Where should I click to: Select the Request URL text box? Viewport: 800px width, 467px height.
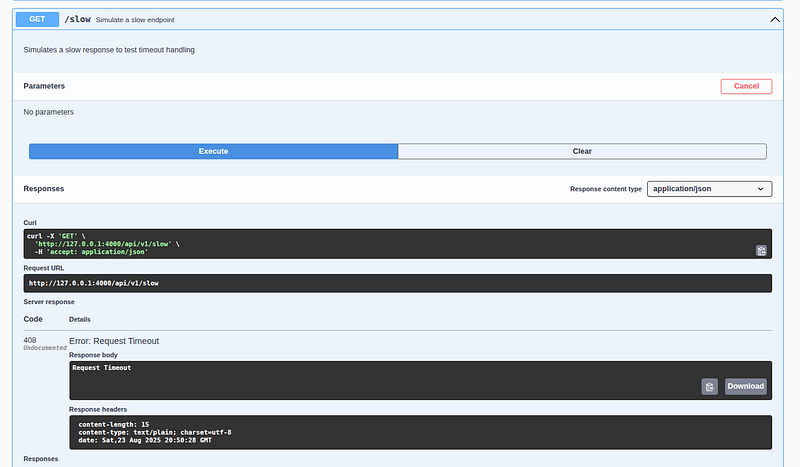397,283
